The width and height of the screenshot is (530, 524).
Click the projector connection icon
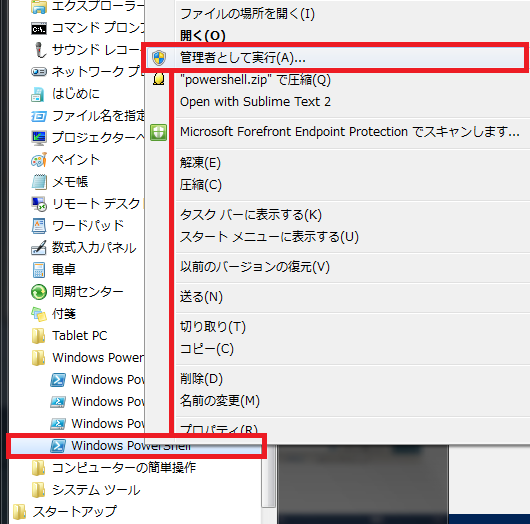(39, 138)
